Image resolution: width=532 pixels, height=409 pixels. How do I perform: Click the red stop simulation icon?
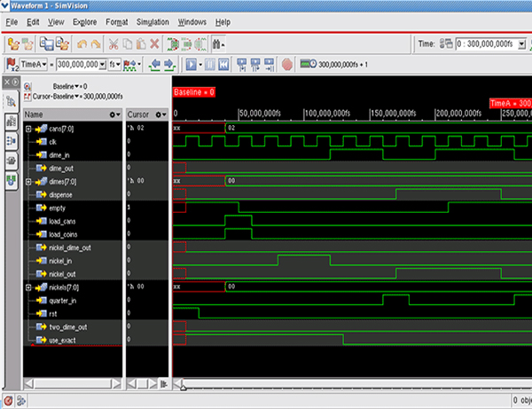tap(287, 64)
